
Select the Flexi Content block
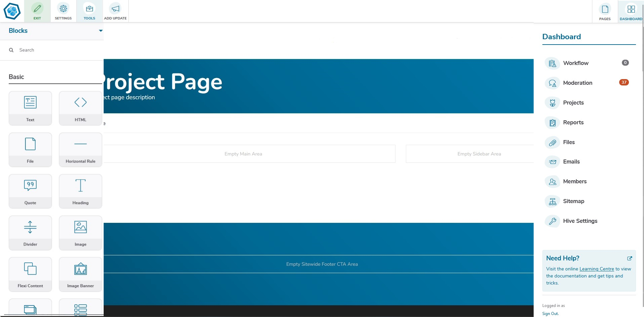[30, 274]
